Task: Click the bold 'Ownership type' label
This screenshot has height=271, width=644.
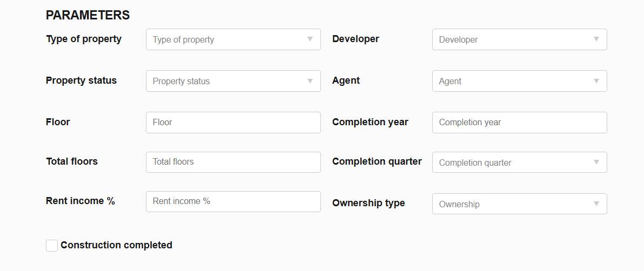Action: (x=368, y=203)
